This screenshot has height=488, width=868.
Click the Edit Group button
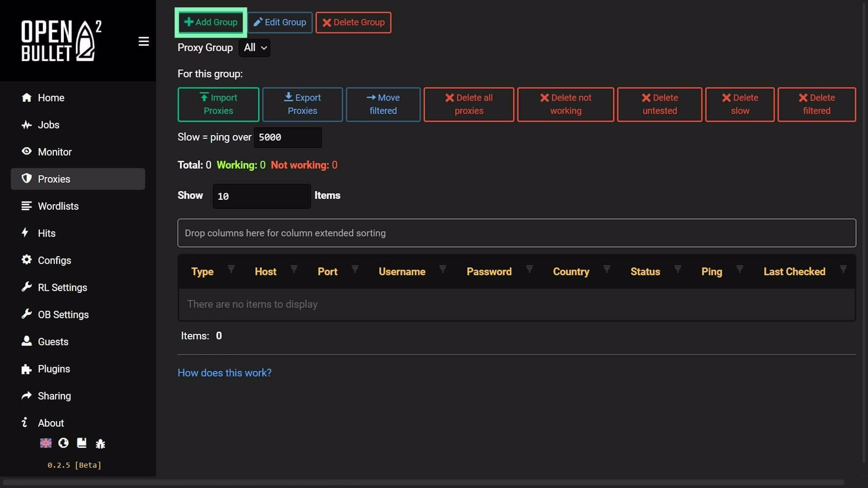click(x=280, y=22)
